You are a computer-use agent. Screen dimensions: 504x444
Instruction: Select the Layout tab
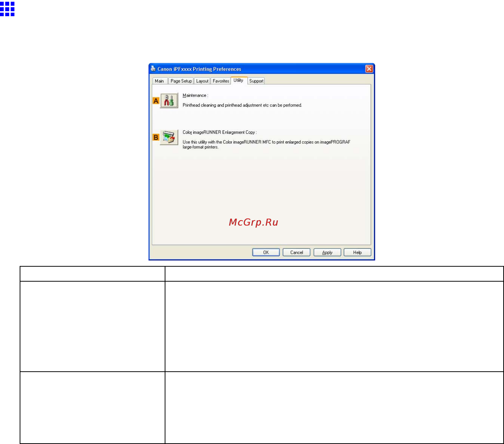(202, 81)
